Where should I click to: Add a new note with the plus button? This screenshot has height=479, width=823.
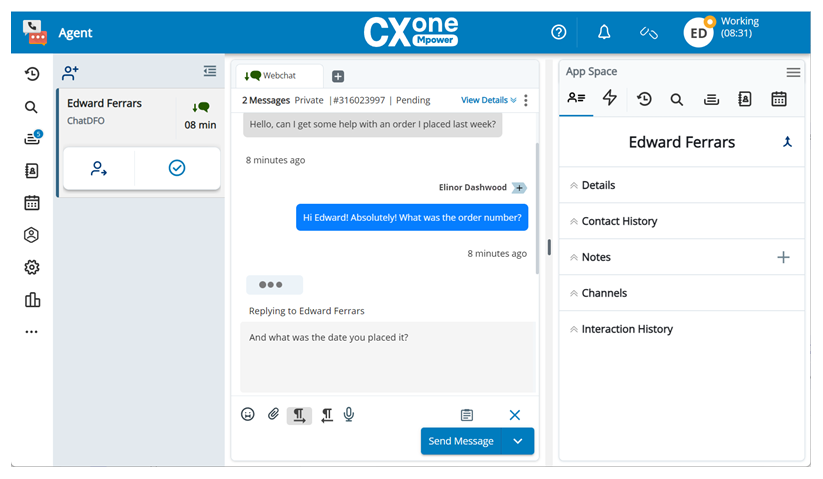point(783,257)
